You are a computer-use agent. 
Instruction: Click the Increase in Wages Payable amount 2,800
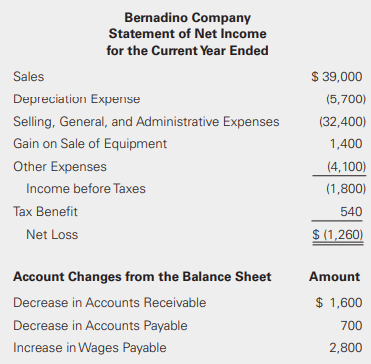coord(346,348)
